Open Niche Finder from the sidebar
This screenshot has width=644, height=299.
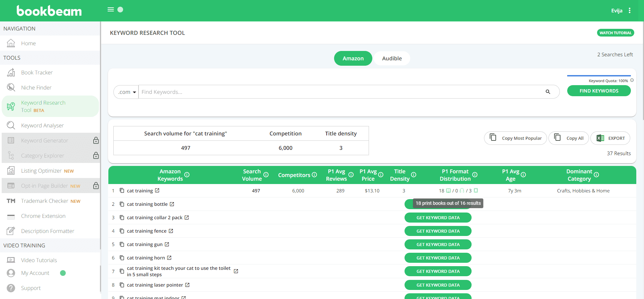[x=36, y=87]
